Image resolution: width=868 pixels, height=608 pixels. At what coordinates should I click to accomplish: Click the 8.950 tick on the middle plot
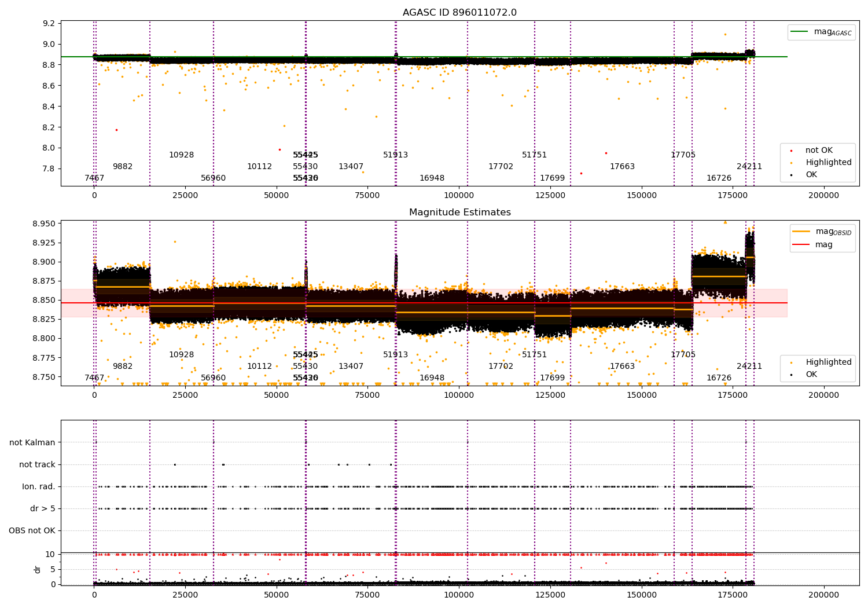pyautogui.click(x=45, y=224)
